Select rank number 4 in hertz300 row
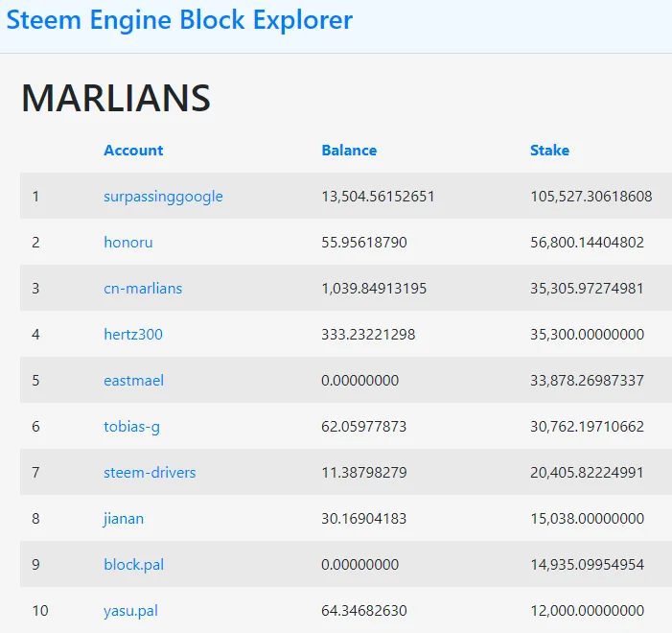 tap(35, 334)
